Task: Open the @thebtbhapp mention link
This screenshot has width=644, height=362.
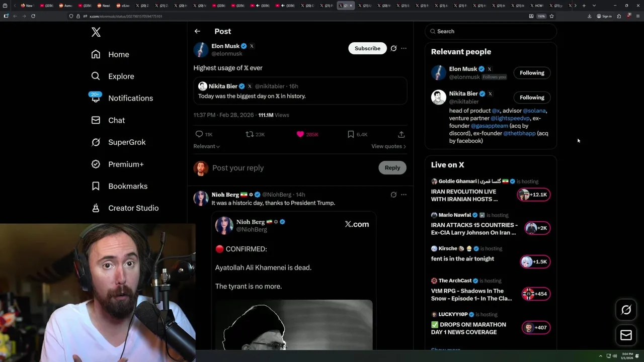Action: [x=519, y=133]
